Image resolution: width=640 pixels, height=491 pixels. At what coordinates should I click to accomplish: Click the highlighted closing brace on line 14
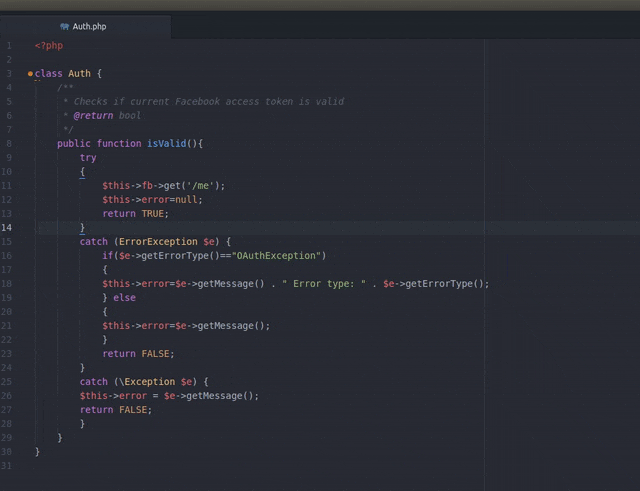click(82, 227)
